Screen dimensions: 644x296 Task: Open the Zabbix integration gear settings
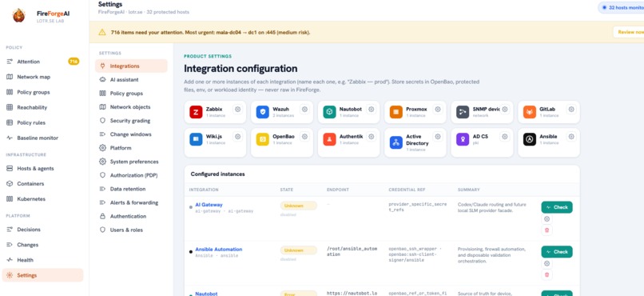click(x=237, y=110)
